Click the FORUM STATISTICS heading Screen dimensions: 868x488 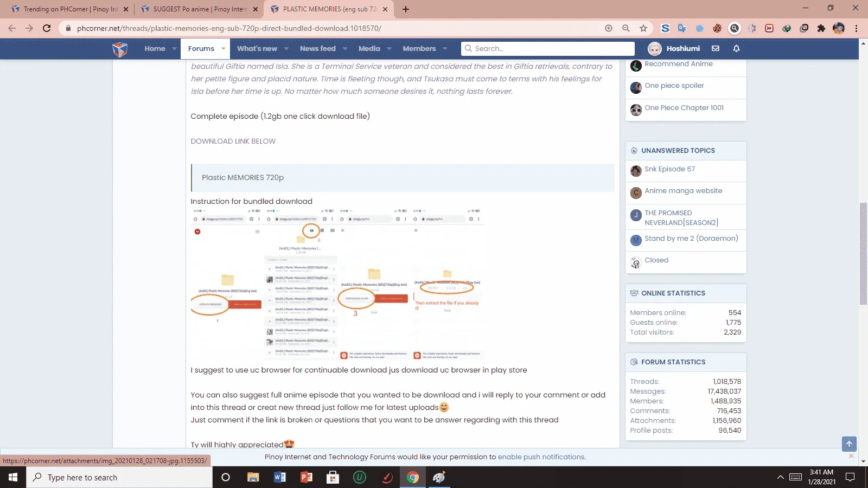tap(673, 362)
